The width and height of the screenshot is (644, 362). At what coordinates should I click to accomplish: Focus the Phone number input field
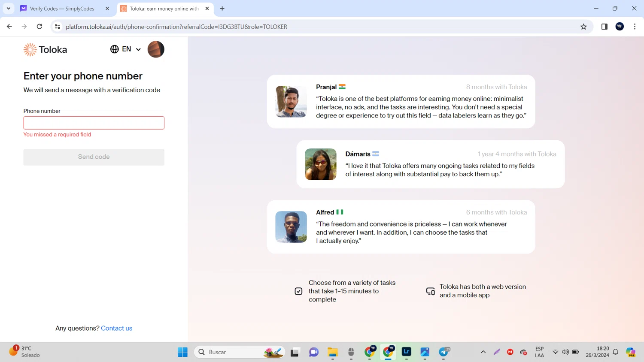point(94,123)
